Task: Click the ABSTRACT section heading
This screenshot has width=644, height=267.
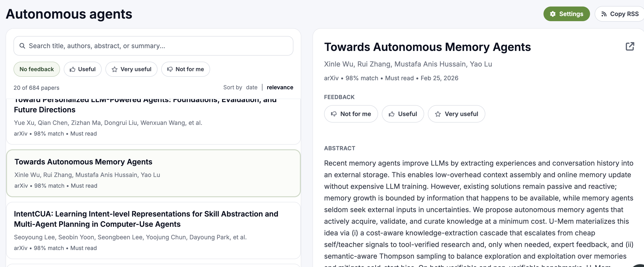Action: [x=339, y=148]
